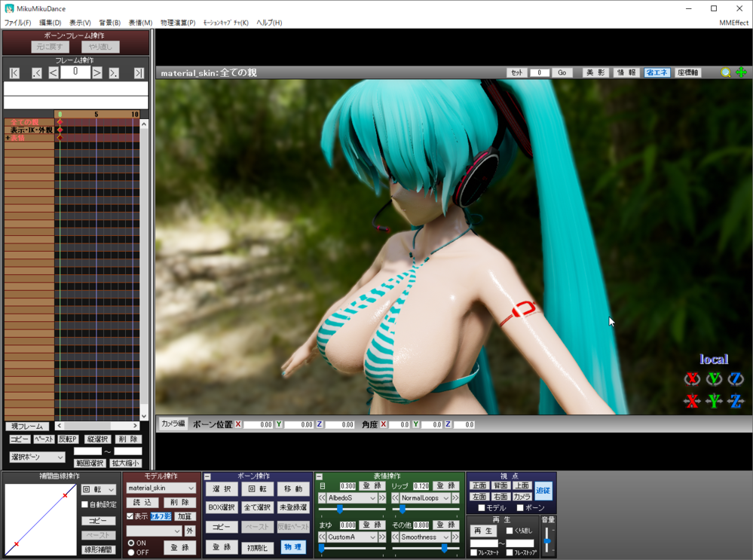
Task: Adjust the Smoothness morph slider
Action: pyautogui.click(x=445, y=548)
